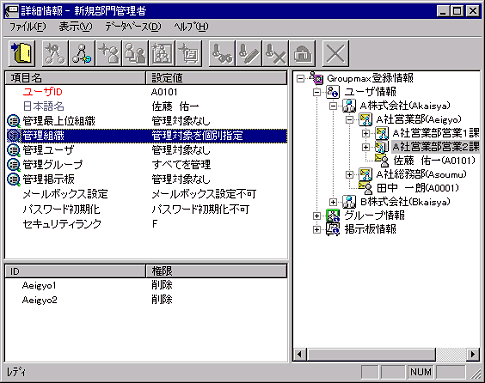The image size is (485, 383).
Task: Click the user icon beside 佐藤 佑一(A0101)
Action: pyautogui.click(x=382, y=160)
